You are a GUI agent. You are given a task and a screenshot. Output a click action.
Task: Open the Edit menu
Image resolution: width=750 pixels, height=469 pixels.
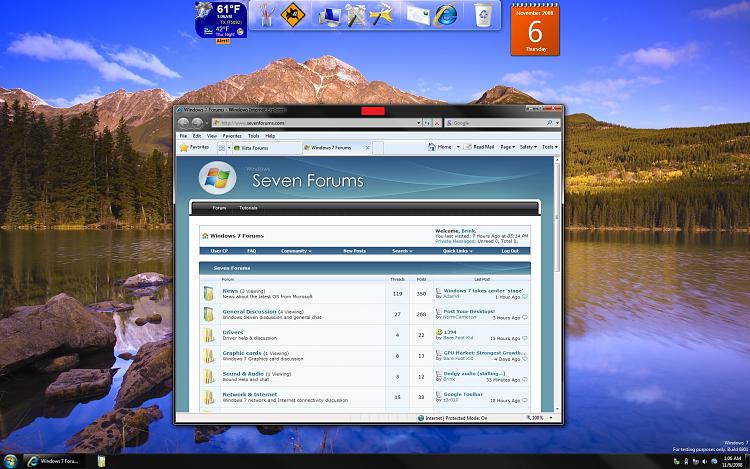point(197,136)
